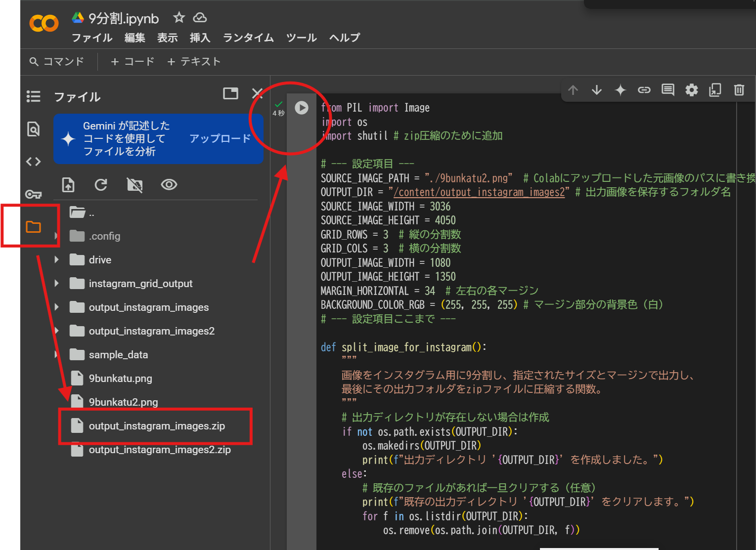Expand the drive folder
Image resolution: width=756 pixels, height=550 pixels.
pos(57,260)
